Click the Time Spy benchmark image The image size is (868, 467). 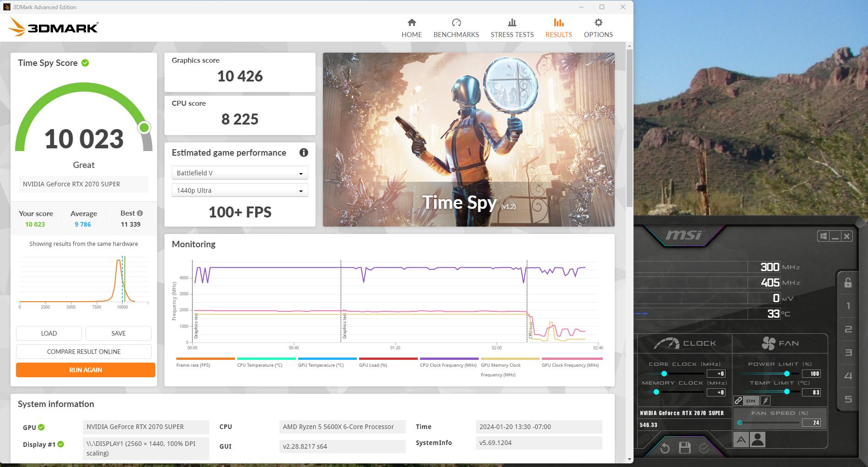pos(469,140)
